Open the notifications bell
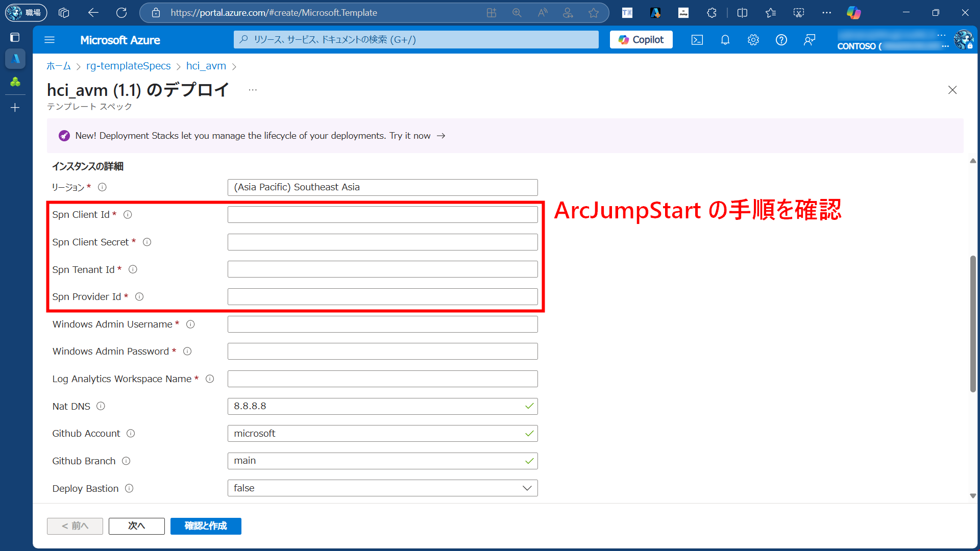 point(725,40)
